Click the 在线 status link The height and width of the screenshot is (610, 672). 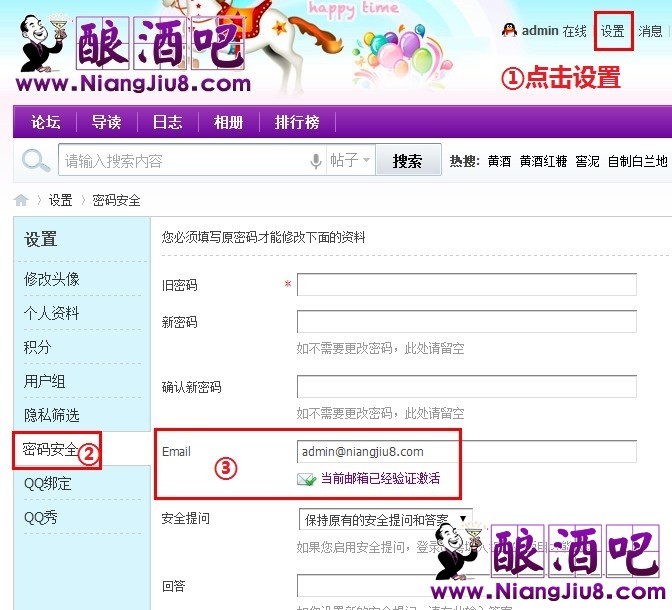(574, 31)
